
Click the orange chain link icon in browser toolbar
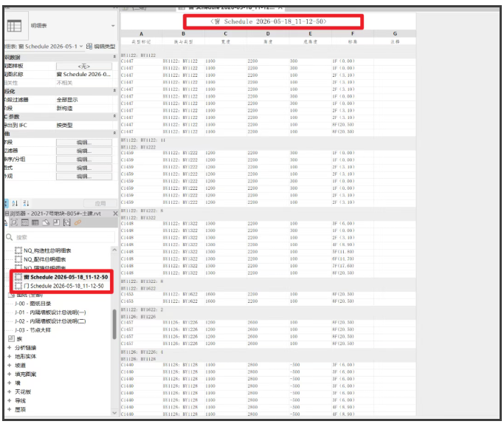[x=77, y=222]
